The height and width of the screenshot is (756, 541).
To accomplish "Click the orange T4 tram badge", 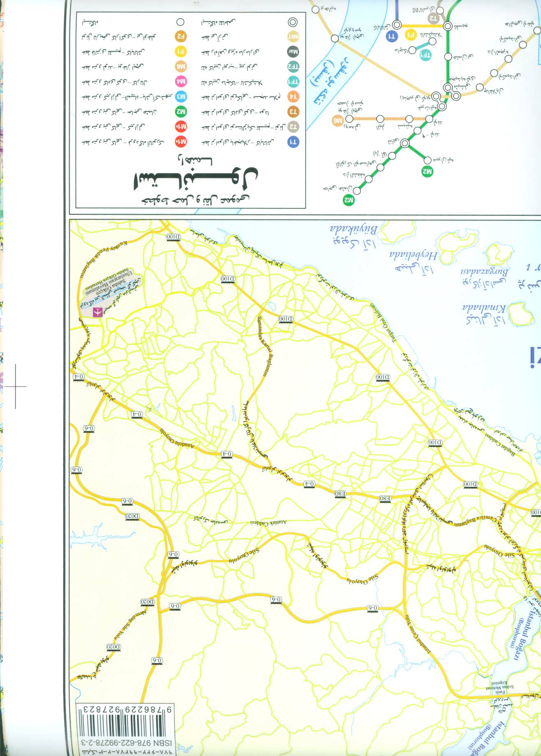I will 293,97.
